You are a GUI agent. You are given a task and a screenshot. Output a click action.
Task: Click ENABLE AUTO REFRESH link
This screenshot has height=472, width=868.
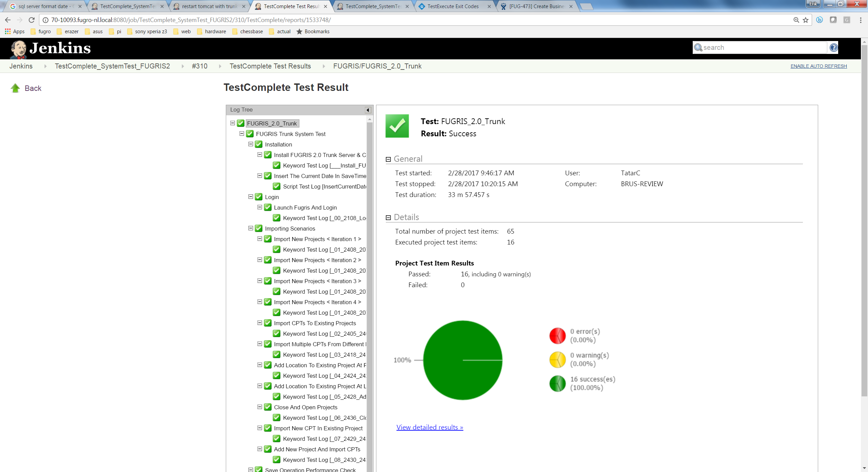click(x=818, y=66)
